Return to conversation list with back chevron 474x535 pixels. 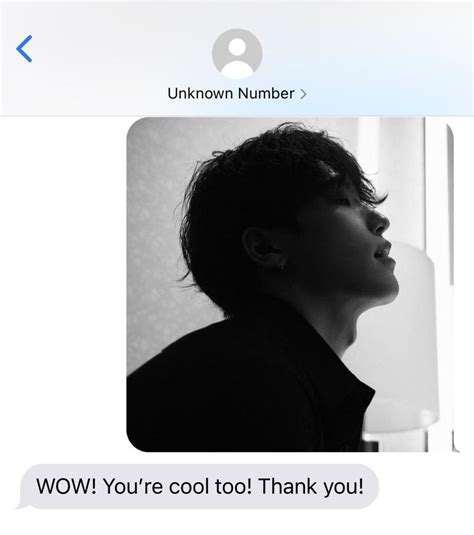pyautogui.click(x=24, y=49)
